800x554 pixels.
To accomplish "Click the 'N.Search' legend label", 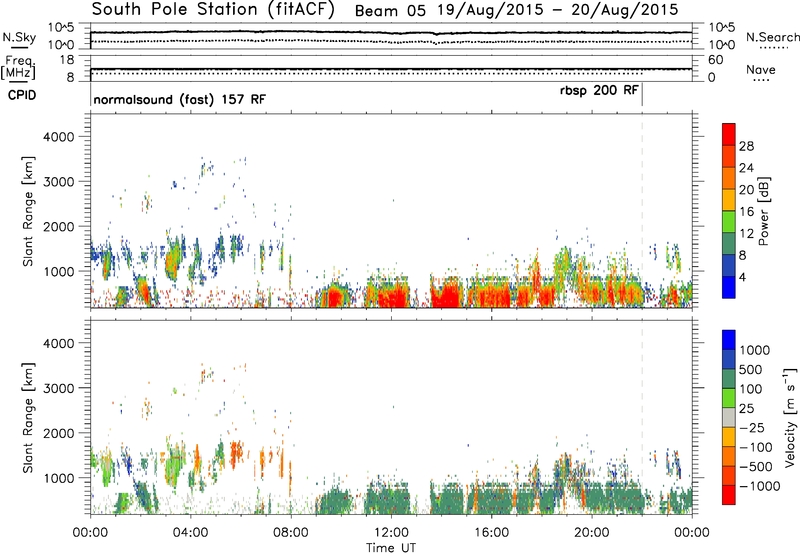I will pyautogui.click(x=772, y=37).
